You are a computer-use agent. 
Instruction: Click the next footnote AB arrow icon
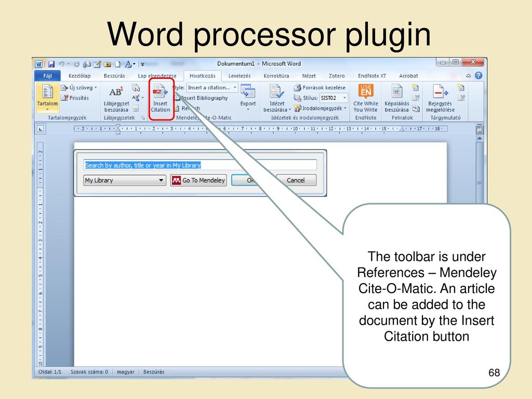point(136,98)
